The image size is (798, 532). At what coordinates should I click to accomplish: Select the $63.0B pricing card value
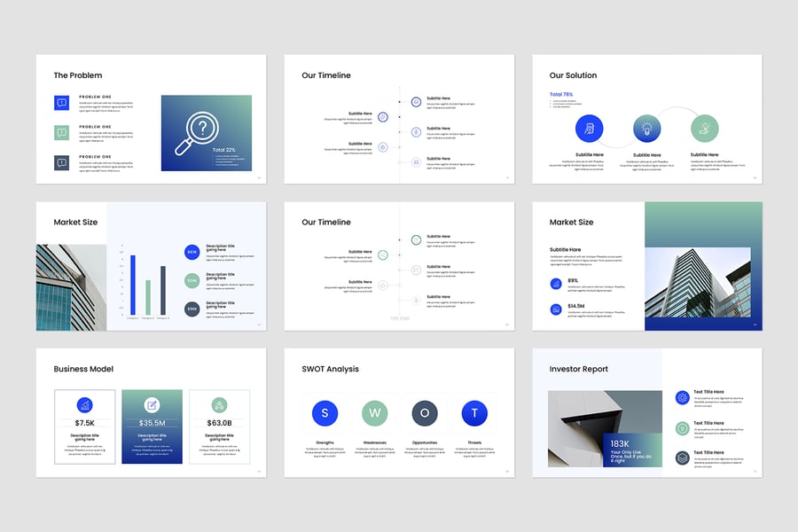tap(219, 424)
